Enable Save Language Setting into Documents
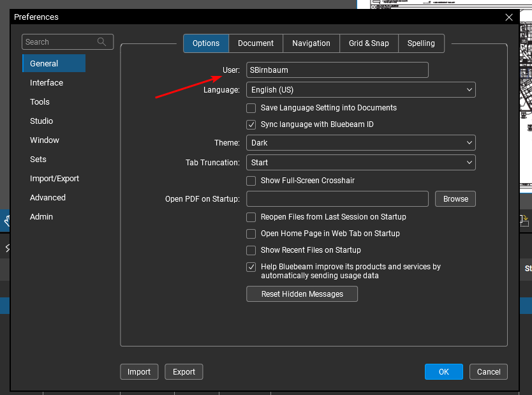Image resolution: width=532 pixels, height=395 pixels. 251,108
